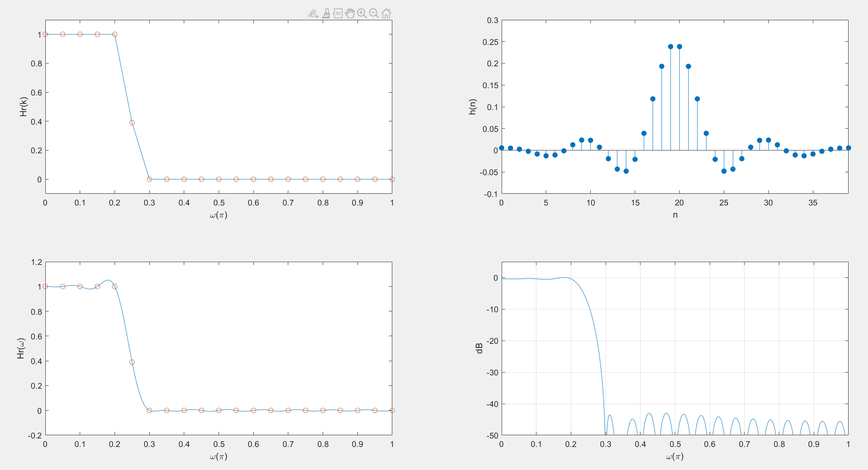Click the circle marker at ω=0.2 in Hr(k)
The image size is (868, 470).
(115, 34)
